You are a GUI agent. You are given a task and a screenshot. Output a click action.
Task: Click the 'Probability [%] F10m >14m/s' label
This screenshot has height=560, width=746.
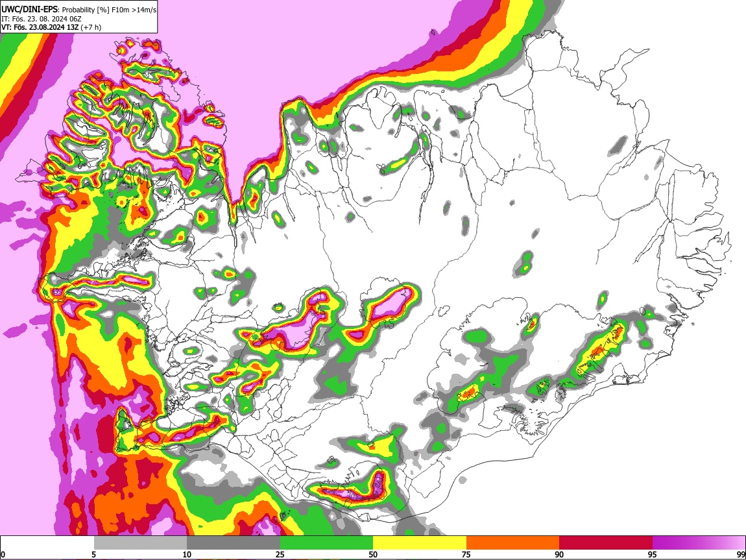tap(109, 10)
